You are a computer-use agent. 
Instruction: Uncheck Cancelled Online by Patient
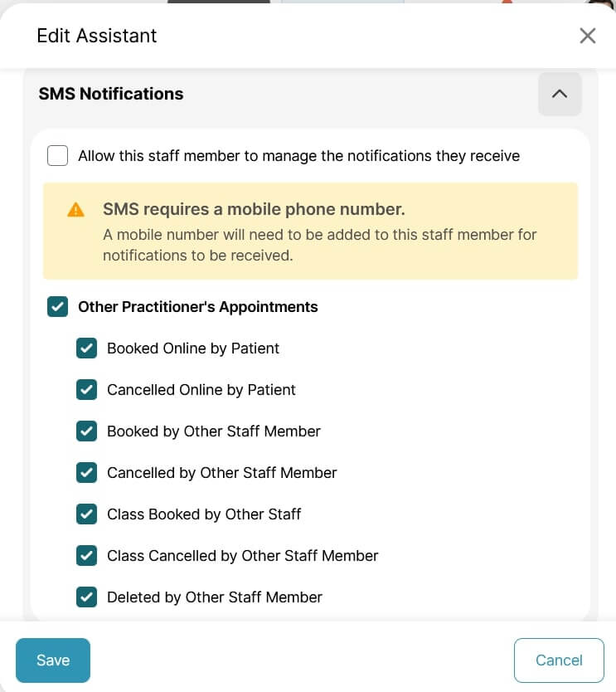87,390
